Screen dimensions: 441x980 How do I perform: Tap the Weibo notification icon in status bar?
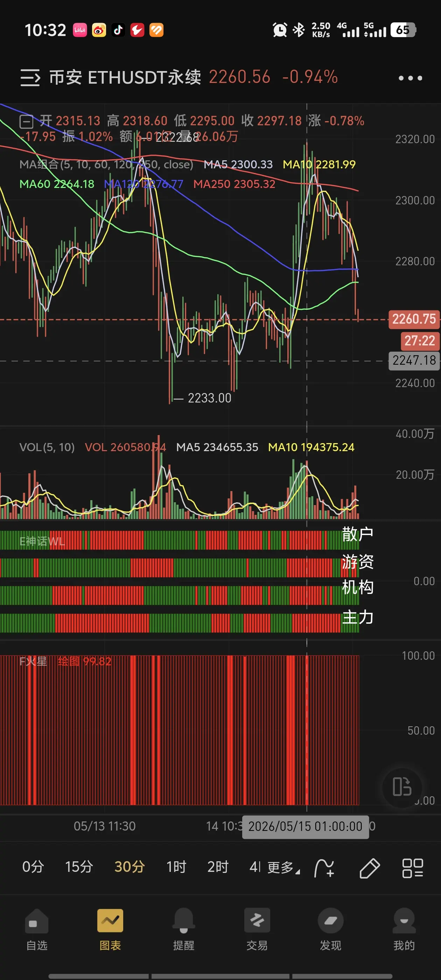point(99,30)
